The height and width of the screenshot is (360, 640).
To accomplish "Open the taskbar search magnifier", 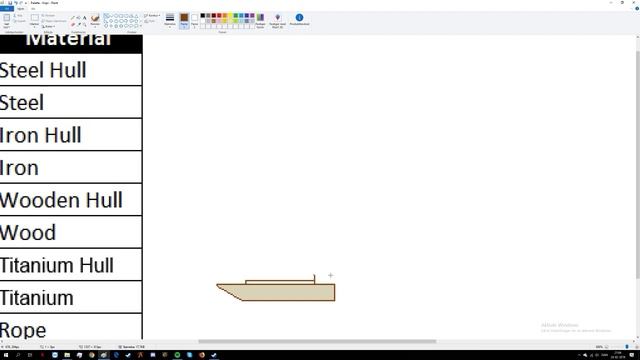I will pos(18,355).
